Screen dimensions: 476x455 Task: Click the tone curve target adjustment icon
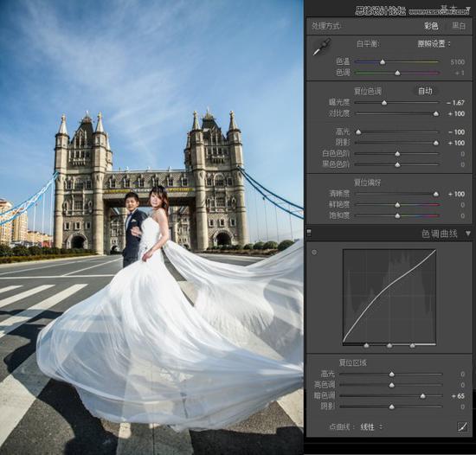click(314, 252)
